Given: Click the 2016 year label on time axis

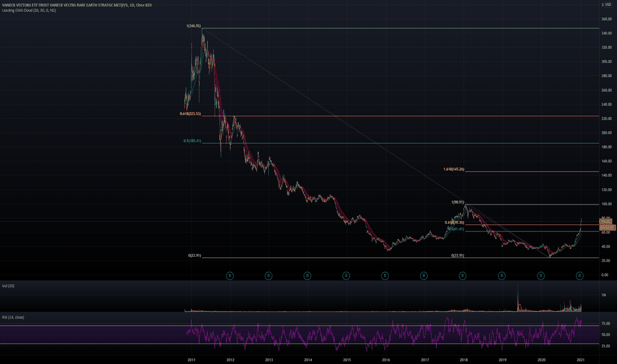Looking at the screenshot, I should tap(385, 359).
